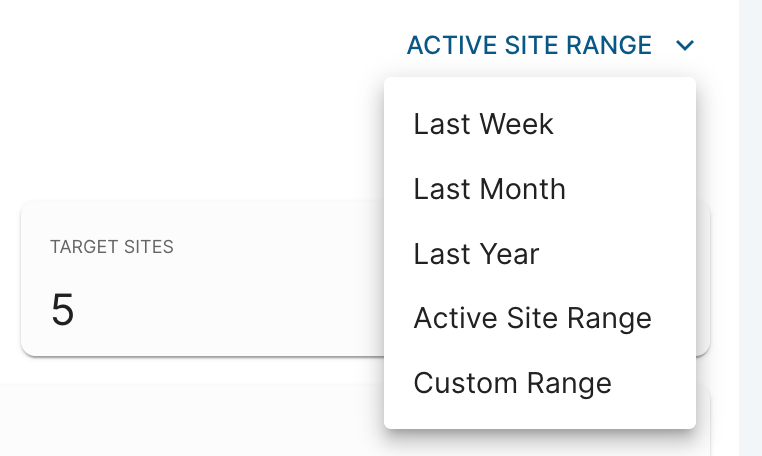Click the chevron beside Active Site Range
762x456 pixels.
[685, 46]
